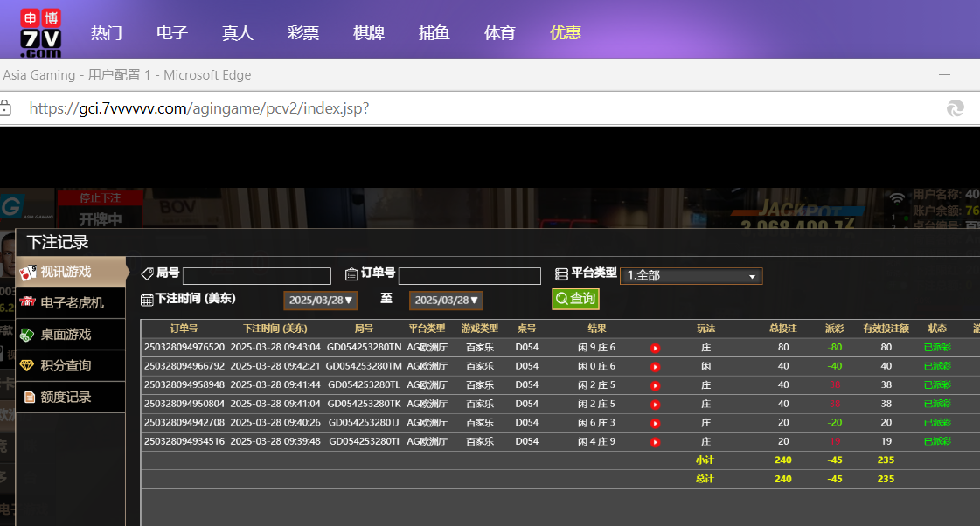980x526 pixels.
Task: Open the start date picker dropdown
Action: pos(320,301)
